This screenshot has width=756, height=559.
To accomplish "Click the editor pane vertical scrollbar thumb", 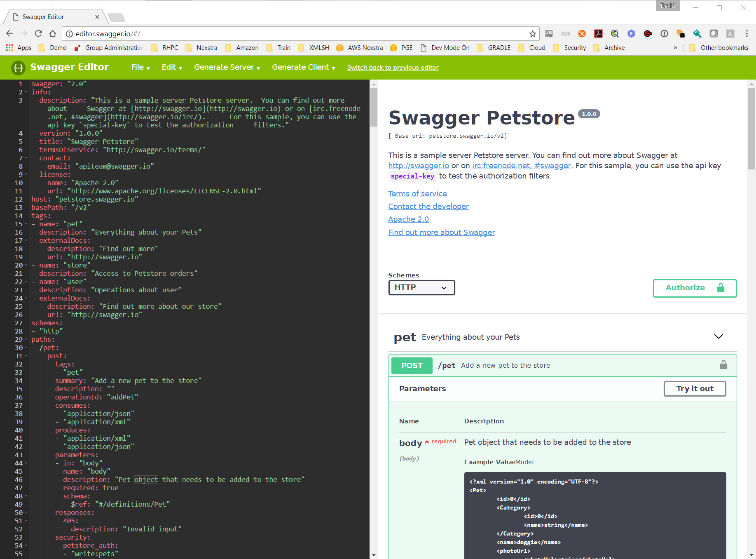I will pos(374,107).
